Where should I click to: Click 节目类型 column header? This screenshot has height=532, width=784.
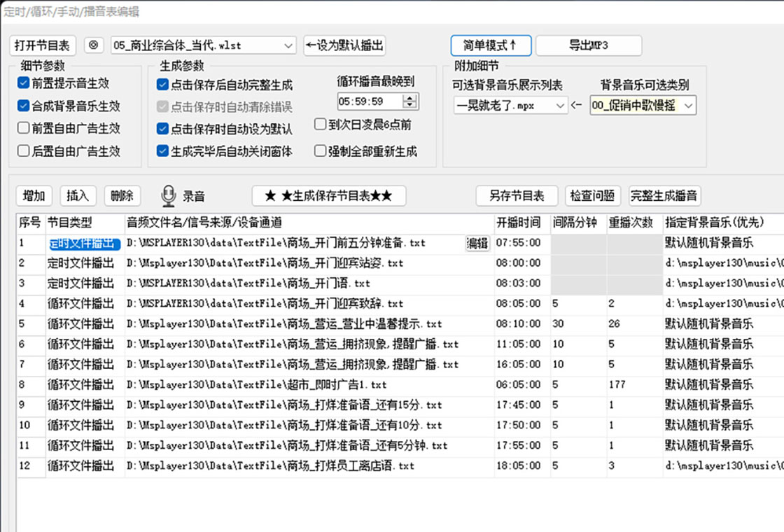[85, 223]
